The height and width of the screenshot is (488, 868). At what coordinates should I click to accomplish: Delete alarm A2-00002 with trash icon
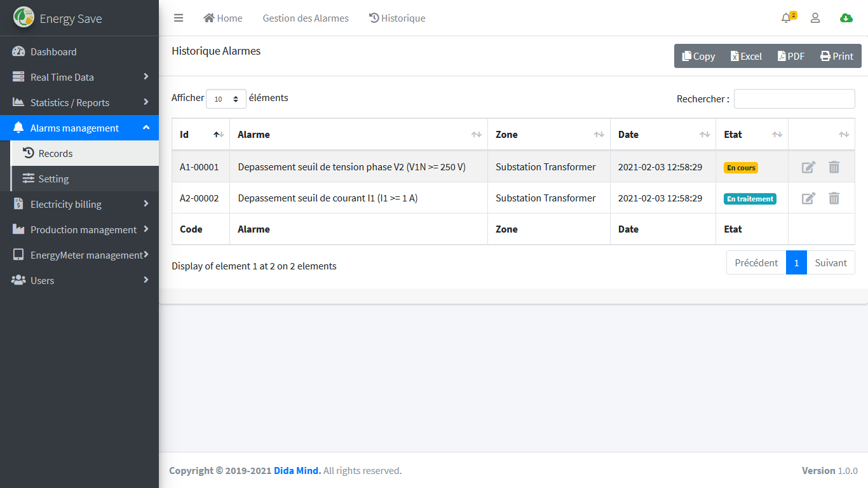(834, 198)
